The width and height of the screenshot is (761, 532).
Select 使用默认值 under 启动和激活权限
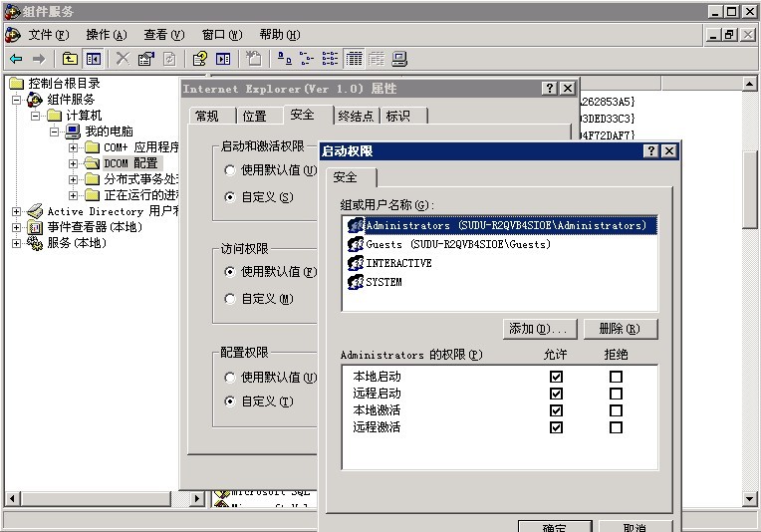[231, 170]
